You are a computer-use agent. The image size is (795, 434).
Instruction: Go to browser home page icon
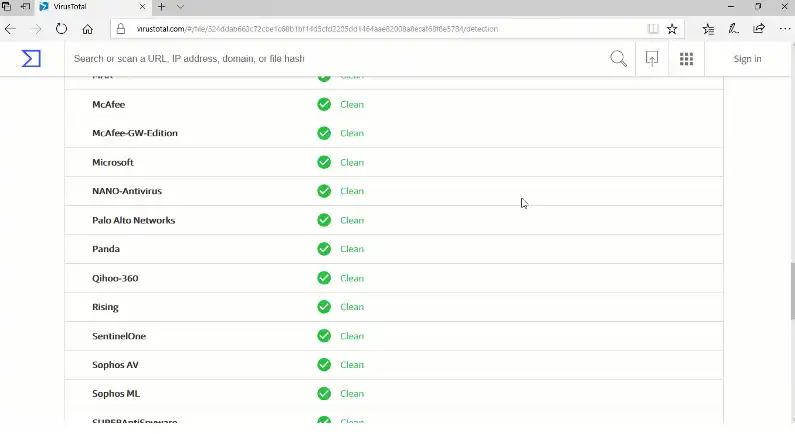[88, 29]
